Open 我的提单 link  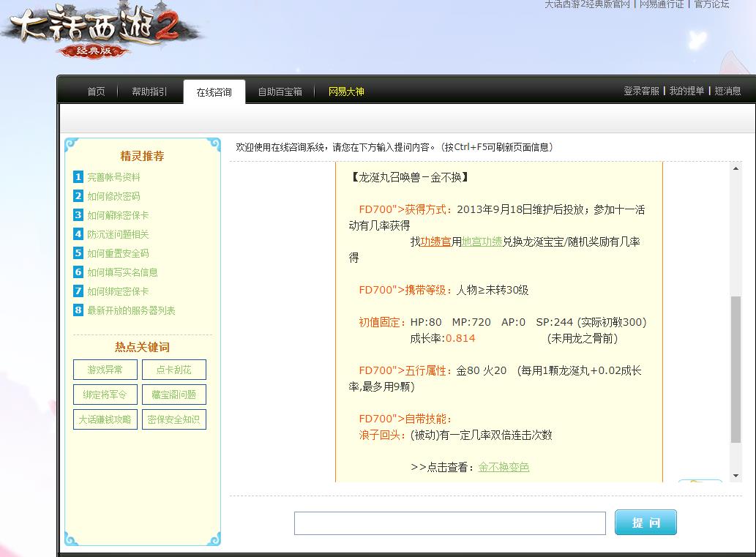686,91
